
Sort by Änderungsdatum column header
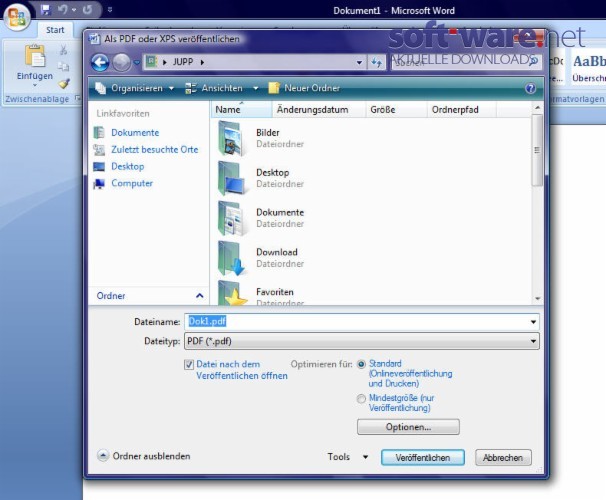point(319,110)
